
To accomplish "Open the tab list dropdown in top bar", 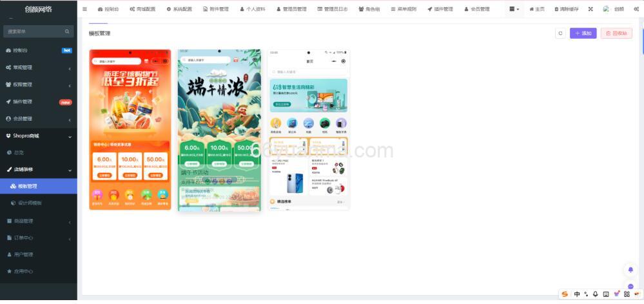I will 514,9.
